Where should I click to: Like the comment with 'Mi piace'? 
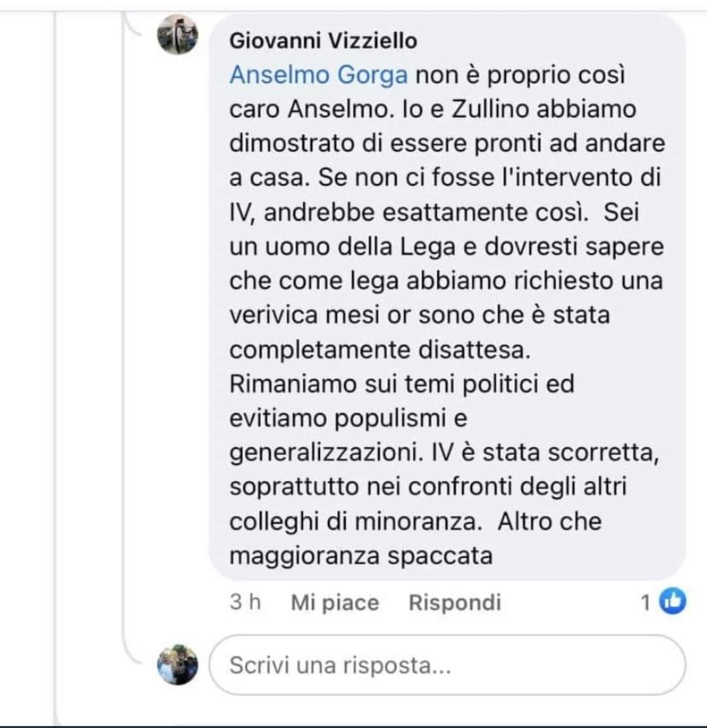click(x=335, y=603)
